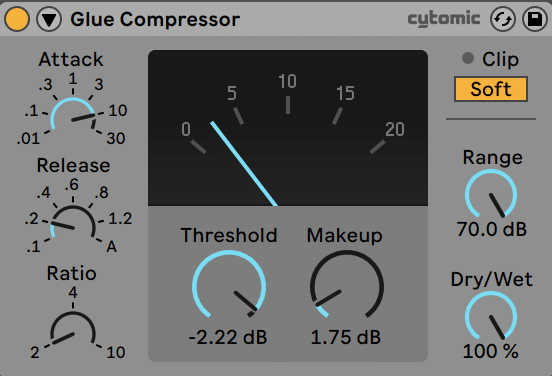The height and width of the screenshot is (376, 552).
Task: Toggle the Glue Compressor device activator
Action: (x=17, y=19)
